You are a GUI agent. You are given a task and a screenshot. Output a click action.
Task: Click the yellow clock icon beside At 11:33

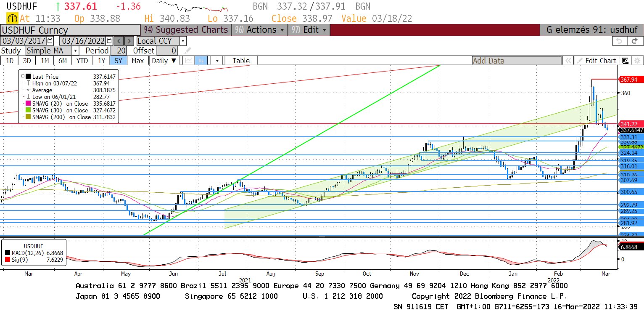(12, 19)
